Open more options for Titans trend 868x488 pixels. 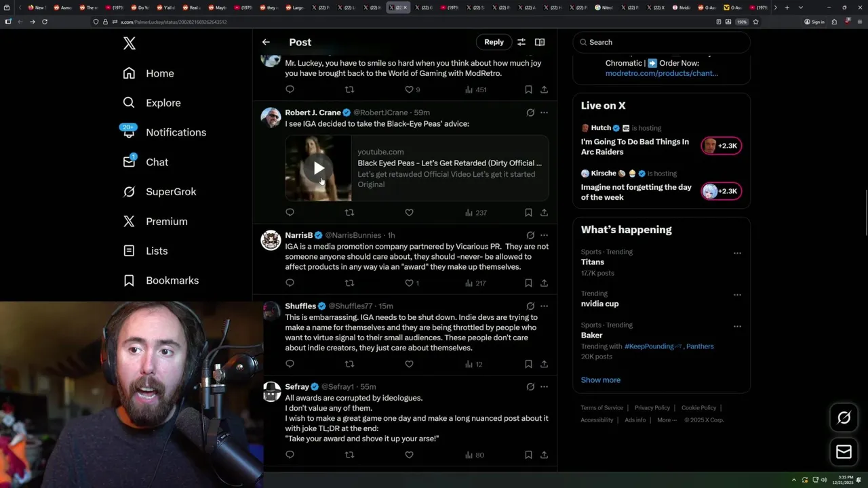737,253
